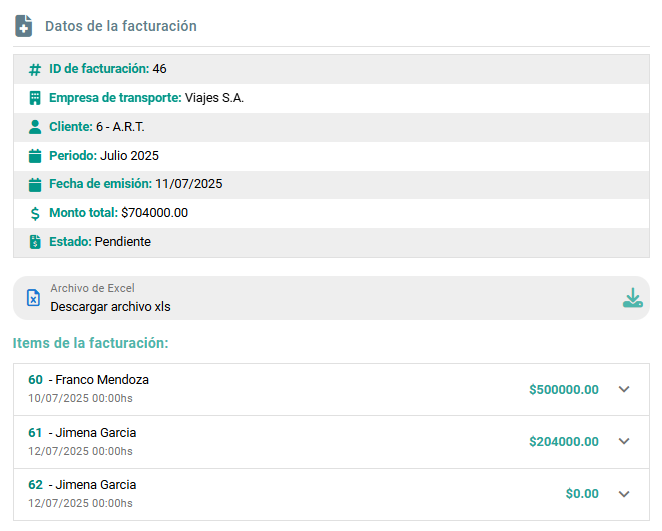This screenshot has width=662, height=531.
Task: Click the Datos de la facturación heading
Action: click(121, 26)
